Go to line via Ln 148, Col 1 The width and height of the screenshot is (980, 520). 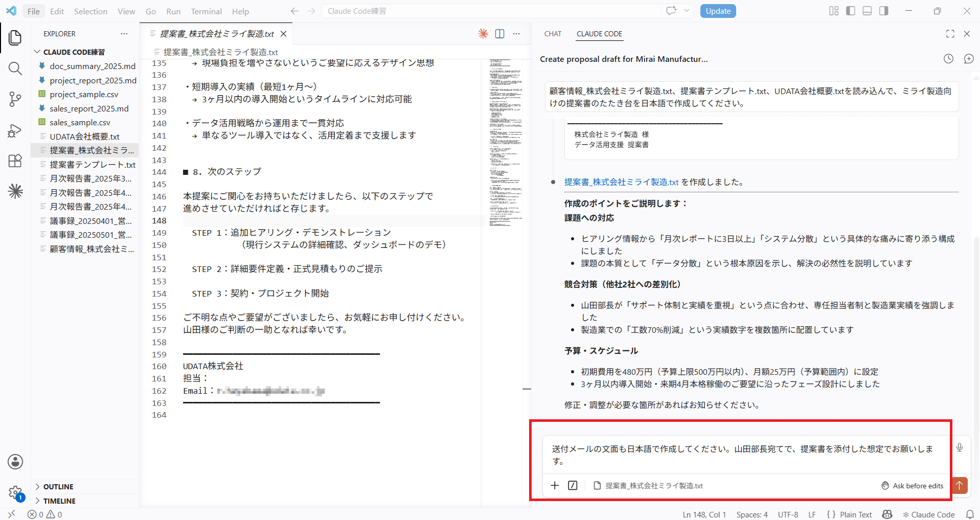704,514
